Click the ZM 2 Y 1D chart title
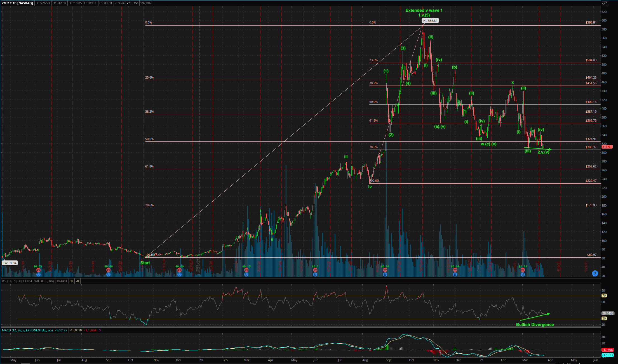Image resolution: width=618 pixels, height=364 pixels. click(17, 3)
